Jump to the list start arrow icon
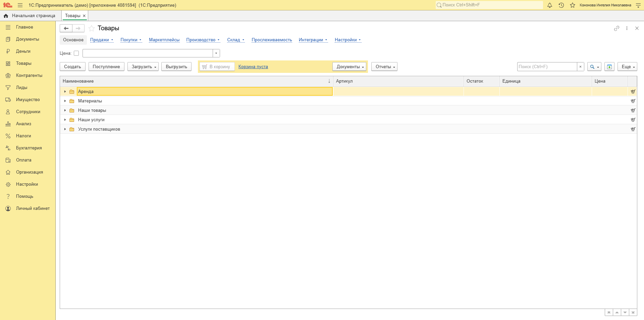The image size is (644, 320). 609,312
